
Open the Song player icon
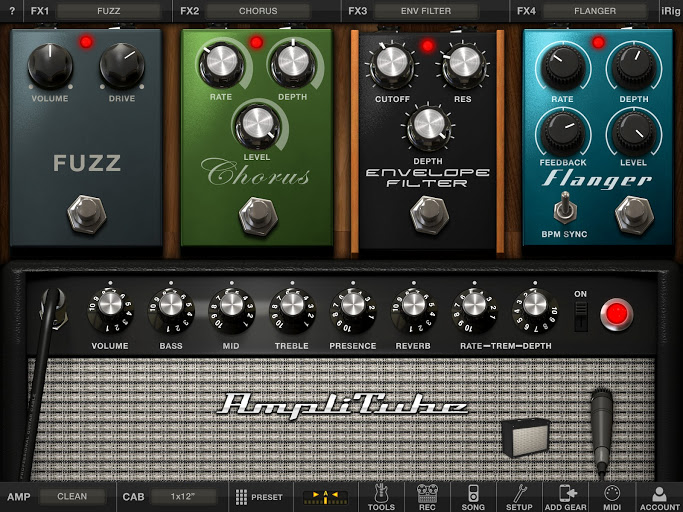point(473,496)
